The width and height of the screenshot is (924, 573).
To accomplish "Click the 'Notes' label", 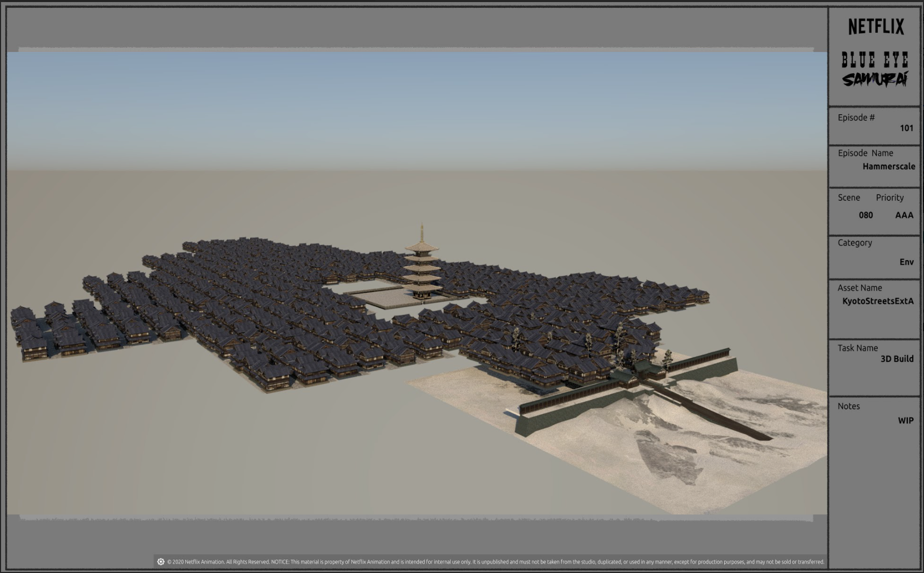I will click(849, 406).
